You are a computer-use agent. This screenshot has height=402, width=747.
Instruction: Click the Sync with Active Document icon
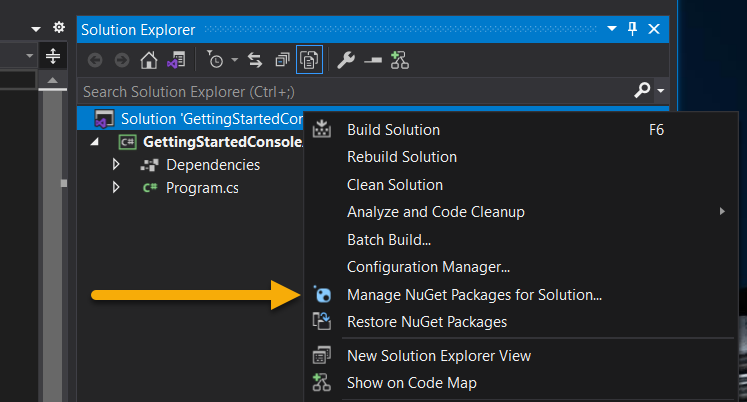[x=255, y=61]
